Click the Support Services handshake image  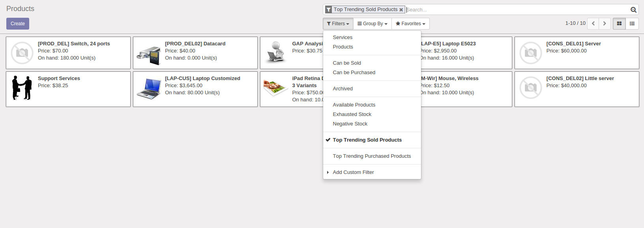(22, 88)
